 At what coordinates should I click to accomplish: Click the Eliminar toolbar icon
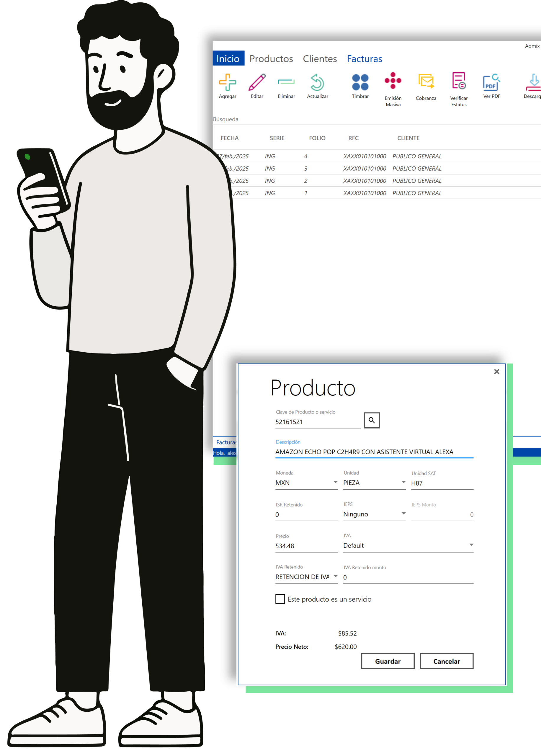coord(286,82)
